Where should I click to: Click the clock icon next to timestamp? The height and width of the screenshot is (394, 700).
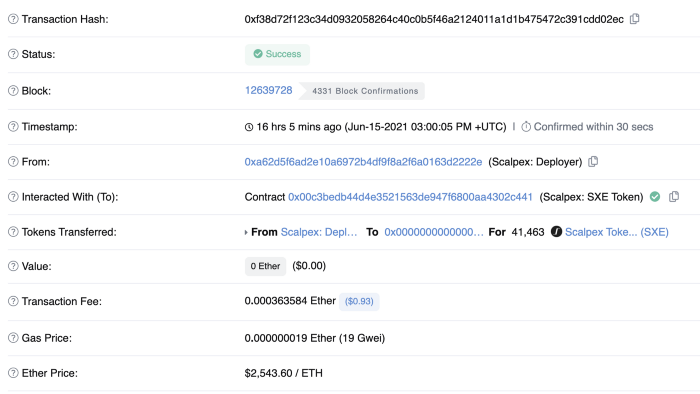click(x=249, y=127)
